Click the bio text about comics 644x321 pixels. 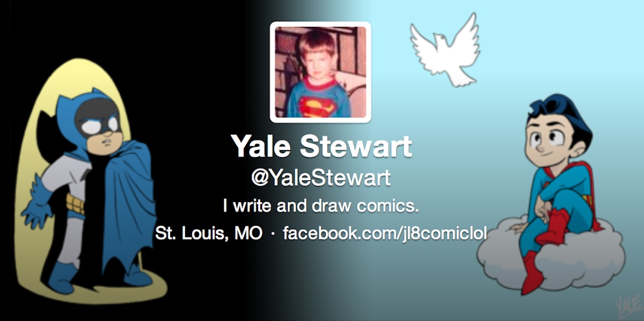(320, 206)
